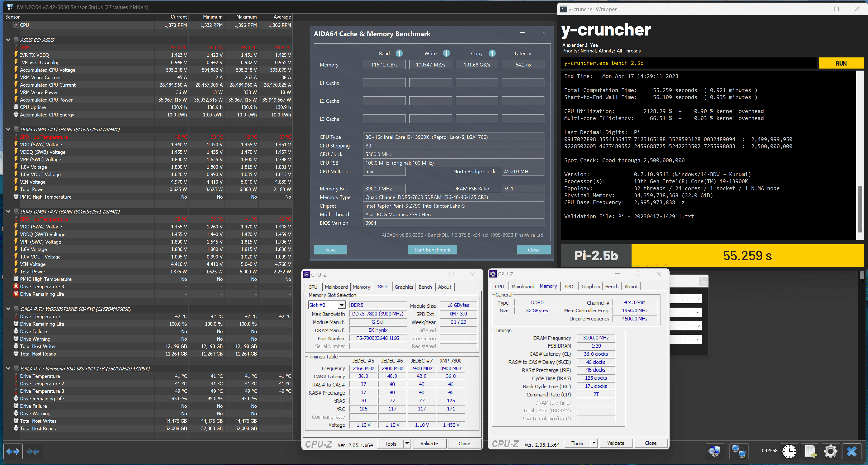This screenshot has width=868, height=465.
Task: Open the Tools dropdown arrow in CPU-Z SPD window
Action: [407, 444]
